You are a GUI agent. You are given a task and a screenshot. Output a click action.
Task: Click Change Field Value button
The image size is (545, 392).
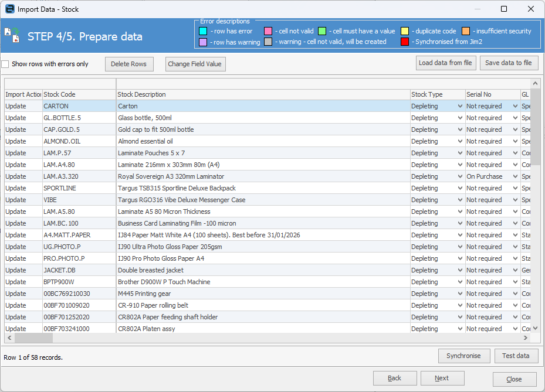click(x=195, y=64)
